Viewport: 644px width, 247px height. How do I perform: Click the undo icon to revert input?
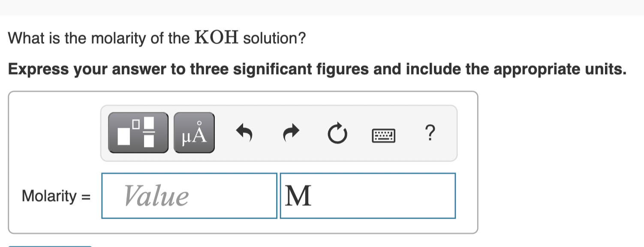(x=244, y=133)
